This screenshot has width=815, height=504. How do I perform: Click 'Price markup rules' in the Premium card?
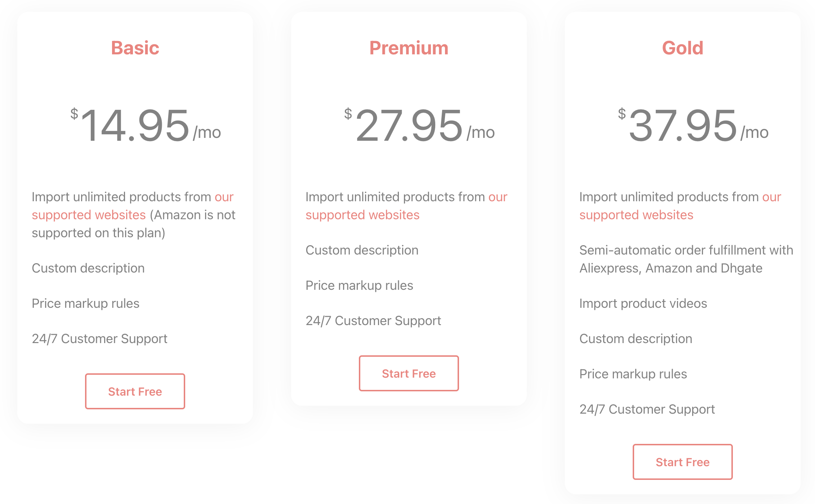[359, 285]
